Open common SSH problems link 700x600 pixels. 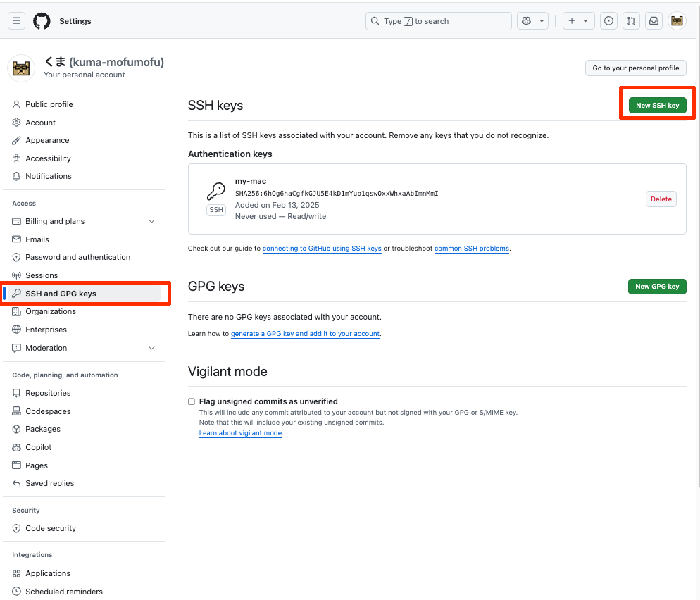tap(471, 249)
